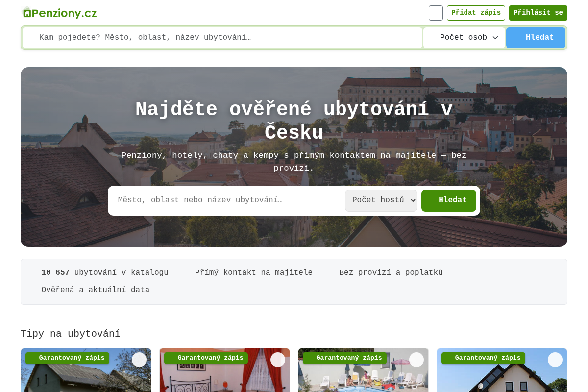
Task: Focus the 'Kam pojedete?' search field
Action: click(x=222, y=38)
